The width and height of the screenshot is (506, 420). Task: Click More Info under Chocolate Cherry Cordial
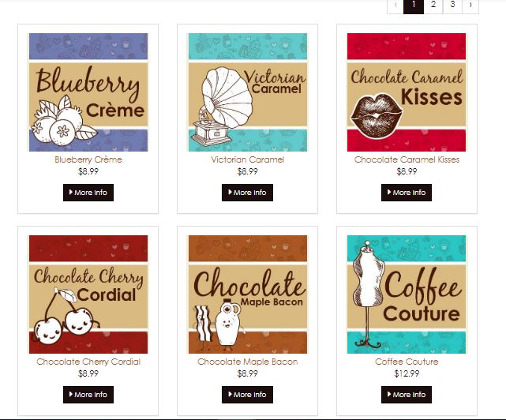point(88,395)
